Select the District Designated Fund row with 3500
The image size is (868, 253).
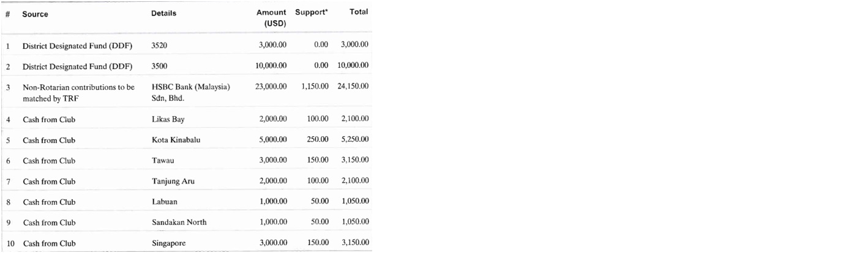pyautogui.click(x=187, y=65)
